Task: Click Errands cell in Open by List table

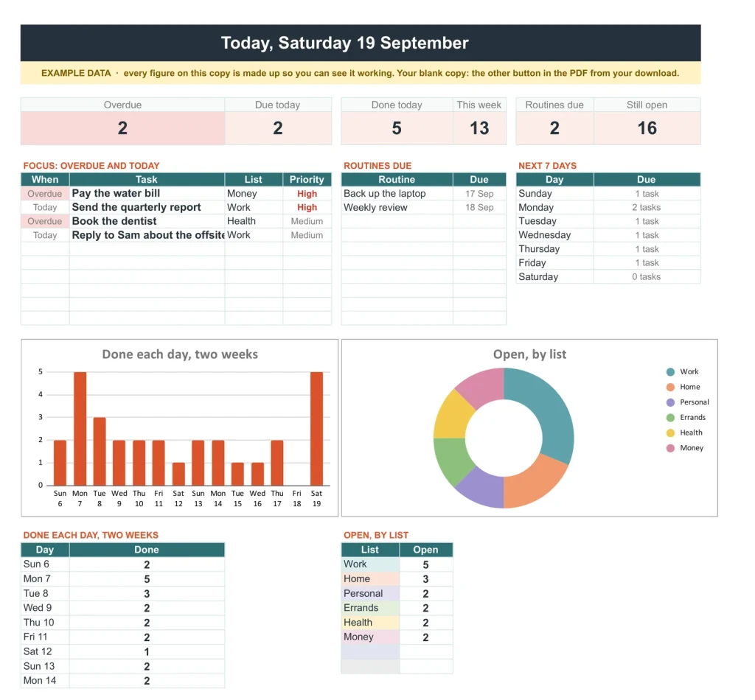Action: [370, 608]
